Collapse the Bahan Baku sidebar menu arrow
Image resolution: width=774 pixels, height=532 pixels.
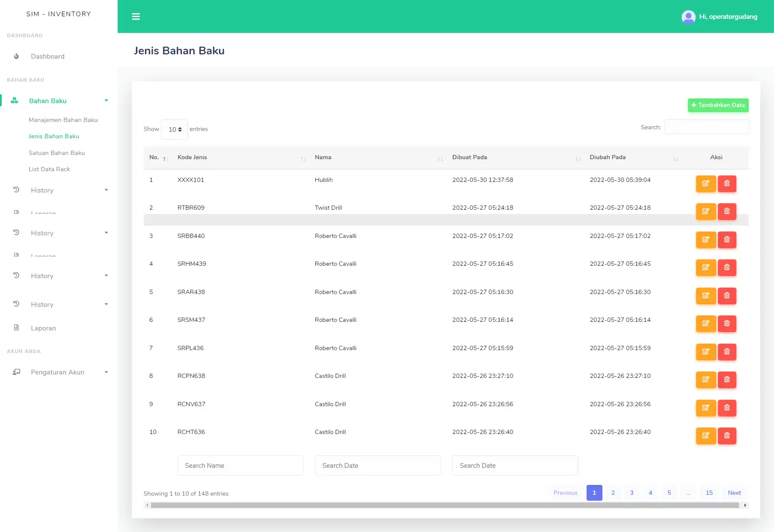(106, 101)
